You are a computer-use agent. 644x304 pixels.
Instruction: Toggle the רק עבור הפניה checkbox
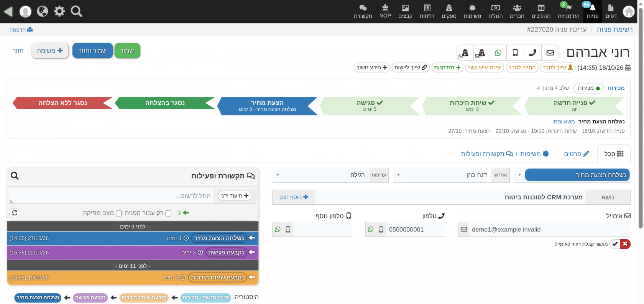[168, 214]
